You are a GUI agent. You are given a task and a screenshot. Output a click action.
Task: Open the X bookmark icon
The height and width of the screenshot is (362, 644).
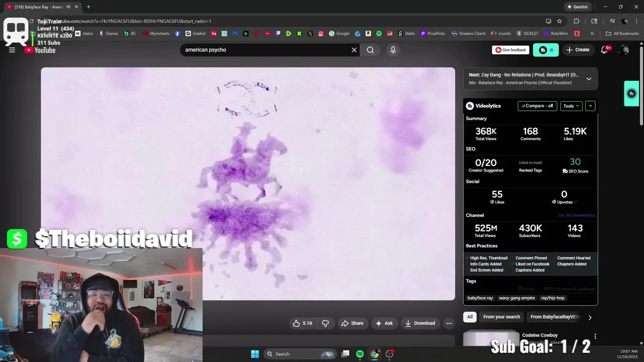310,34
